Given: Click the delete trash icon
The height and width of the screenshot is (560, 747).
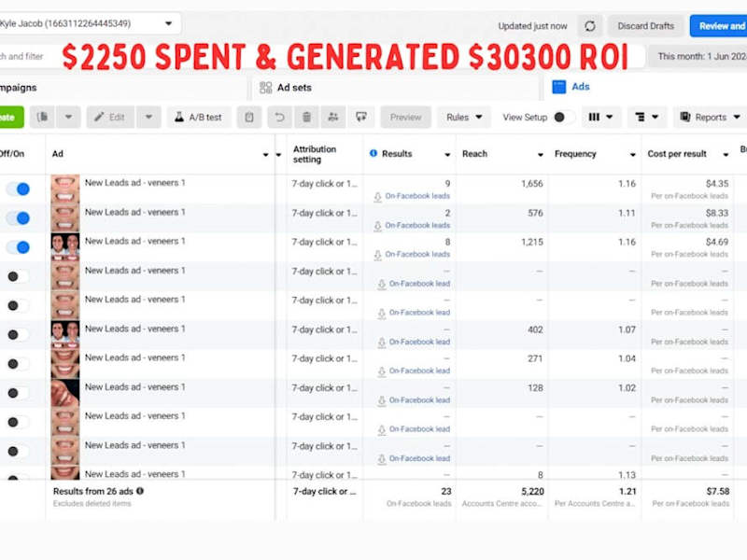Looking at the screenshot, I should [x=307, y=118].
